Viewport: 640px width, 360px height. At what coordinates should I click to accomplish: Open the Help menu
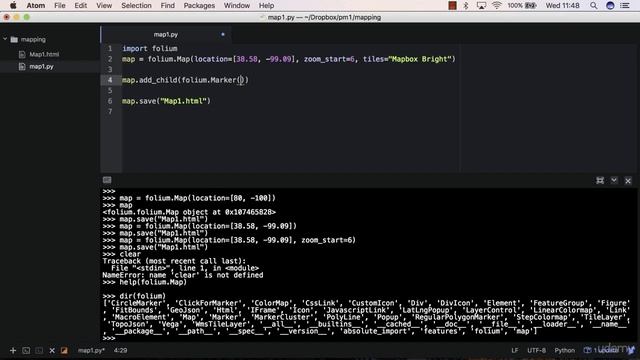[x=266, y=5]
